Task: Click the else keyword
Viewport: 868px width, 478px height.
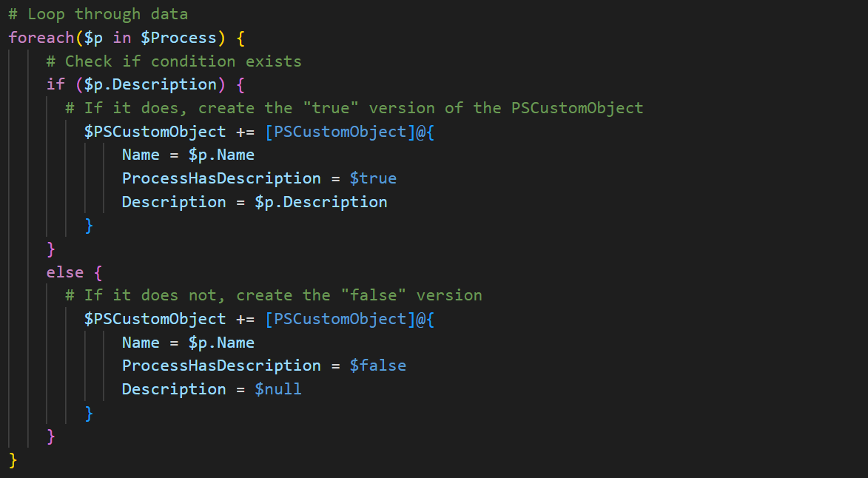Action: (65, 272)
